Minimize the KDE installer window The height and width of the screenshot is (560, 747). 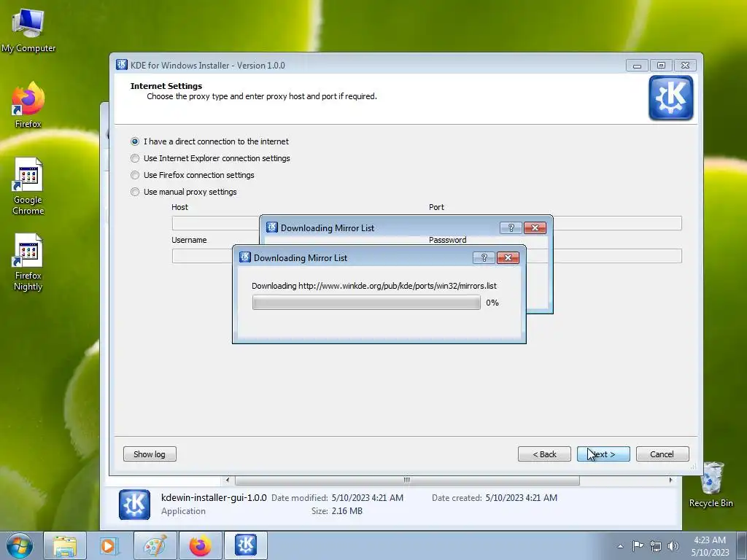pyautogui.click(x=637, y=65)
